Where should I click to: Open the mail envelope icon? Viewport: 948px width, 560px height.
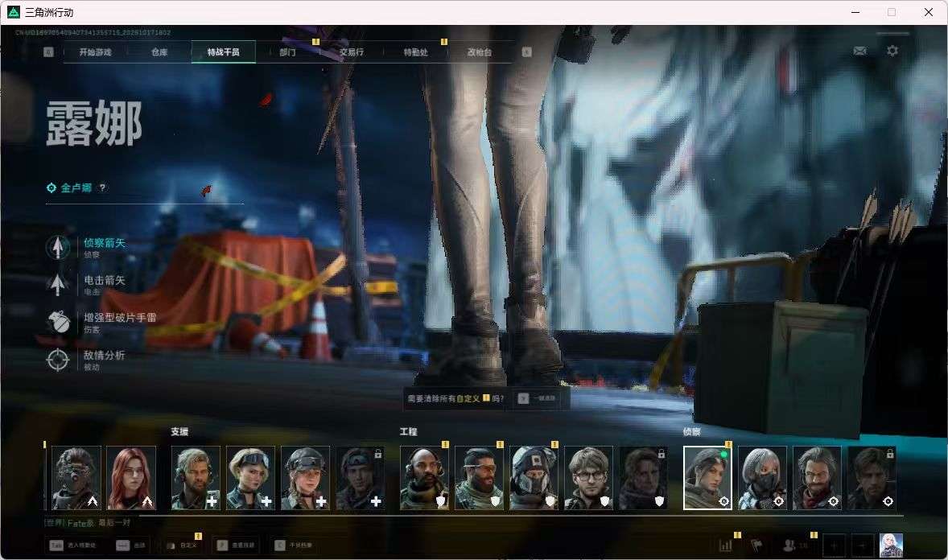(859, 51)
